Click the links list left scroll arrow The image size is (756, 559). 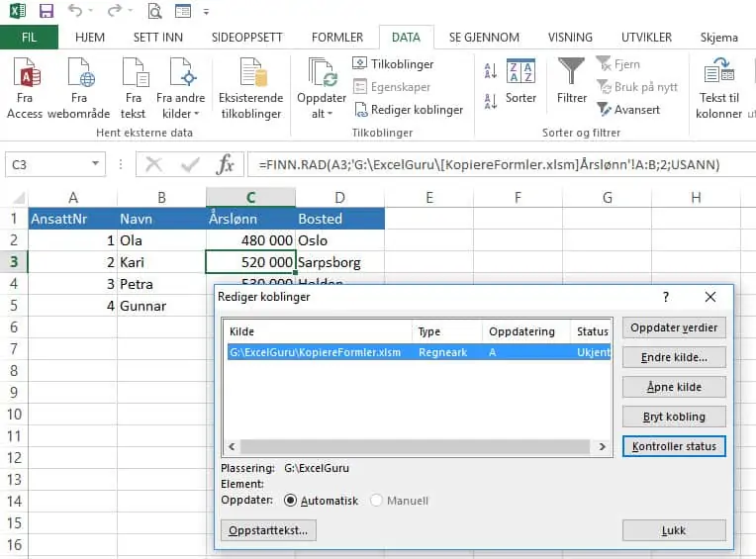pos(232,447)
